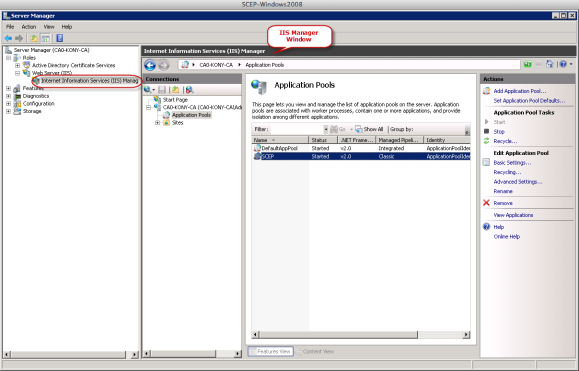Expand Active Directory Certificate Services node
Screen dimensions: 579x371
click(x=17, y=65)
